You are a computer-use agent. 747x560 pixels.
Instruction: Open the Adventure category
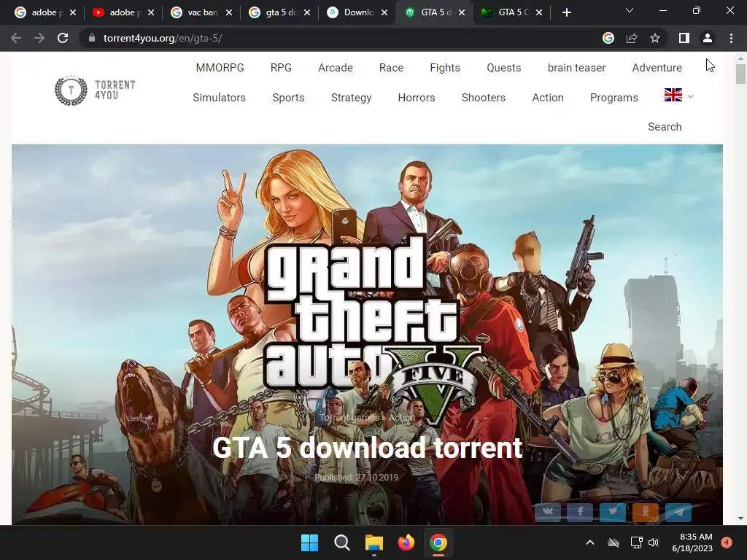pyautogui.click(x=657, y=68)
